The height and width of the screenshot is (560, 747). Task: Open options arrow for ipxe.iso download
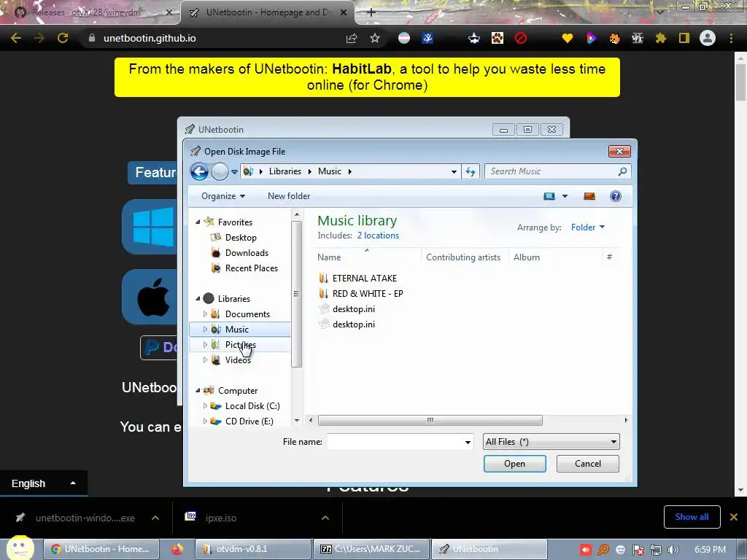click(325, 518)
